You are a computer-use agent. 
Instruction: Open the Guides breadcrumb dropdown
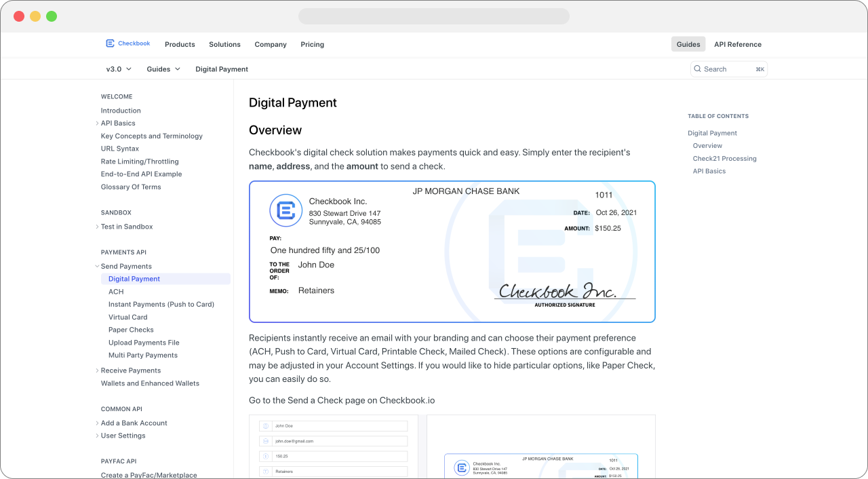[163, 69]
